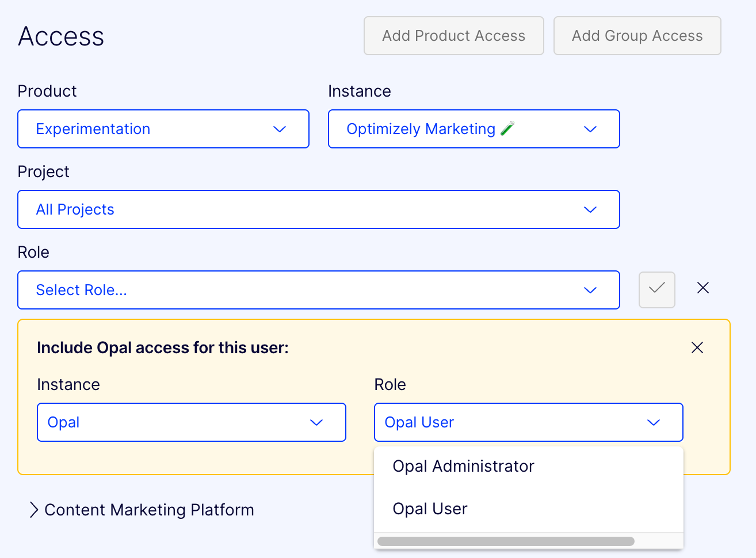Click the Add Group Access button
Image resolution: width=756 pixels, height=558 pixels.
click(x=637, y=36)
